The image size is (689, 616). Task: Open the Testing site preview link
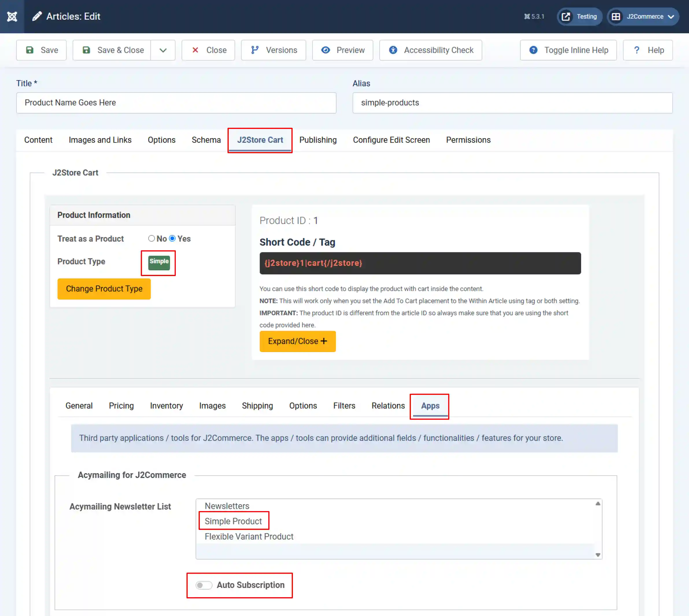[579, 16]
